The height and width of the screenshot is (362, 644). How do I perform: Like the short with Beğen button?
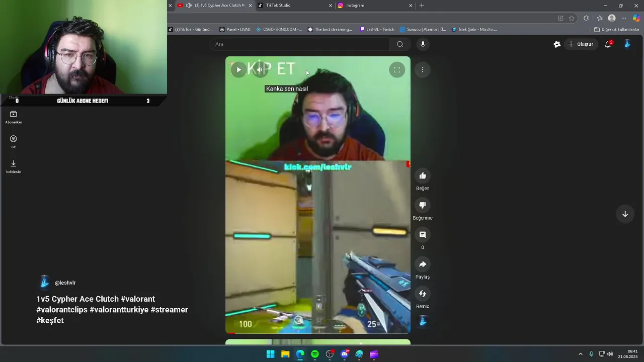(423, 175)
